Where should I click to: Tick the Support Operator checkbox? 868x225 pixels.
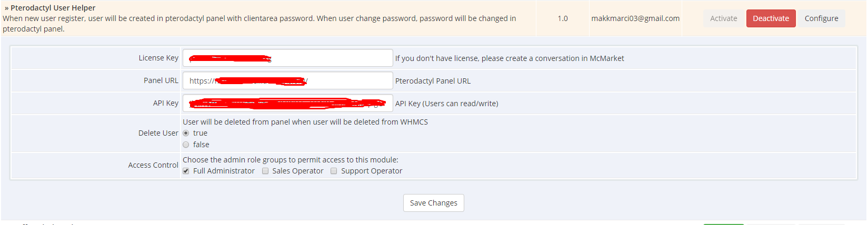click(334, 171)
